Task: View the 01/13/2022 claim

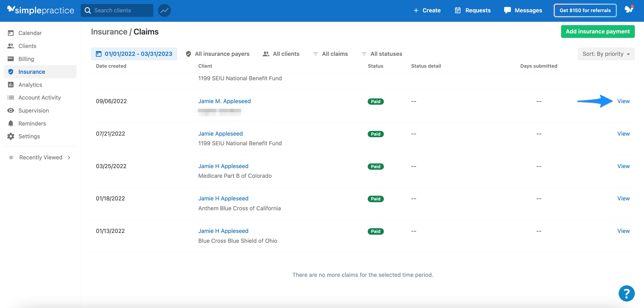Action: (623, 231)
